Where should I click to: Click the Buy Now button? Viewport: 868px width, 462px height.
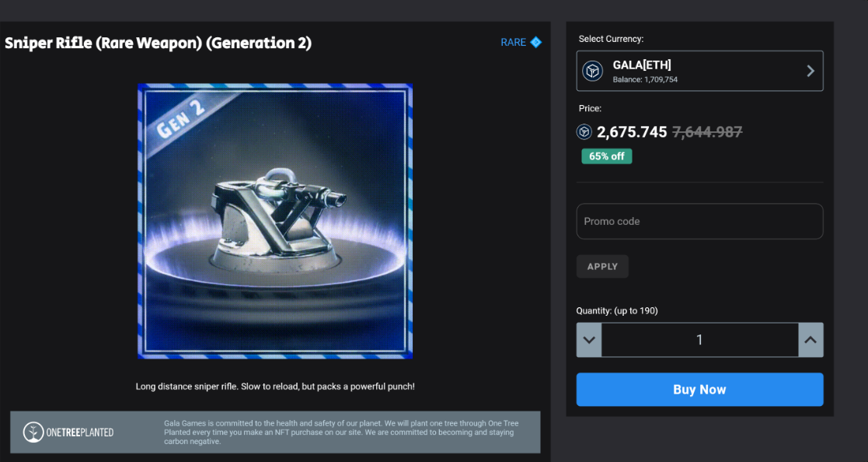tap(699, 390)
